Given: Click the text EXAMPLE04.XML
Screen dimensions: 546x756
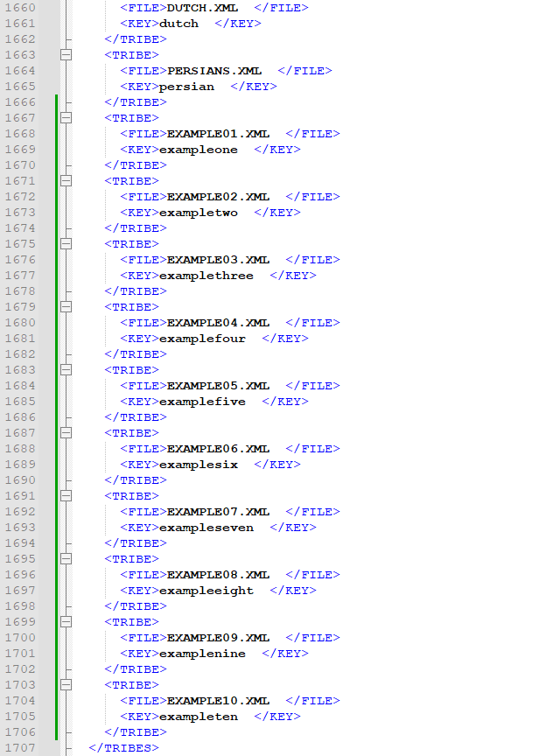Looking at the screenshot, I should pos(219,323).
